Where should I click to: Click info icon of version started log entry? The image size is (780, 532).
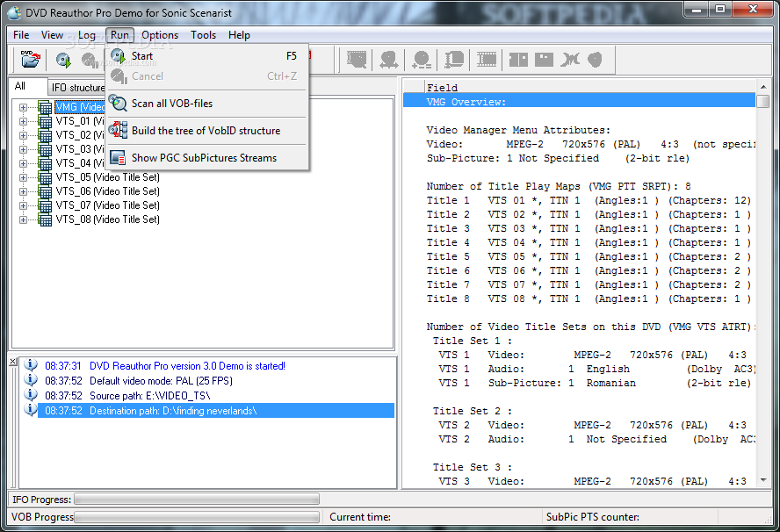point(31,365)
